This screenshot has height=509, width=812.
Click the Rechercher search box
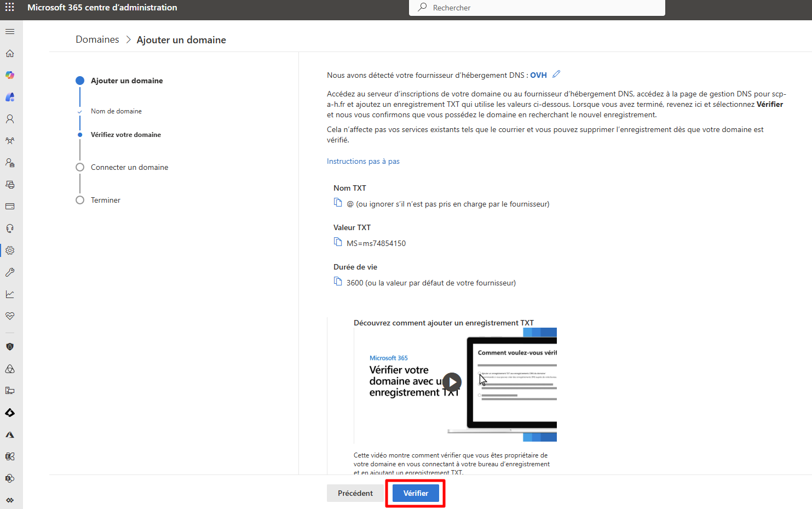click(537, 8)
